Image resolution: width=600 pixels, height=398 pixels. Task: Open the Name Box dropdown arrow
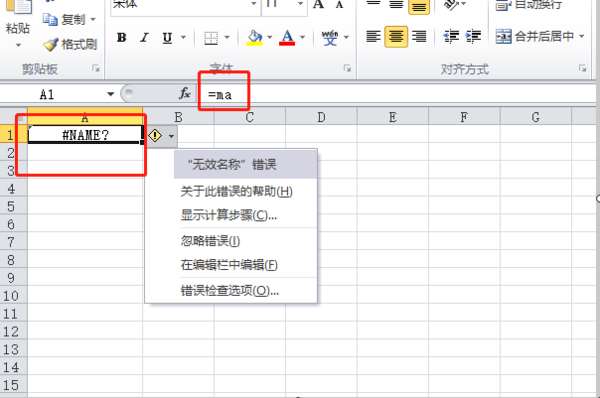[x=110, y=94]
